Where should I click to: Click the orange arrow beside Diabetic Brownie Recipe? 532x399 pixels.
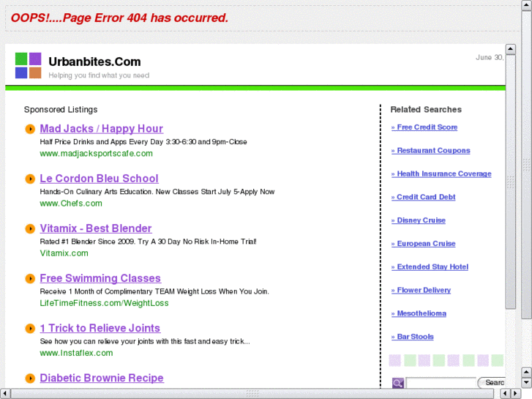click(30, 379)
